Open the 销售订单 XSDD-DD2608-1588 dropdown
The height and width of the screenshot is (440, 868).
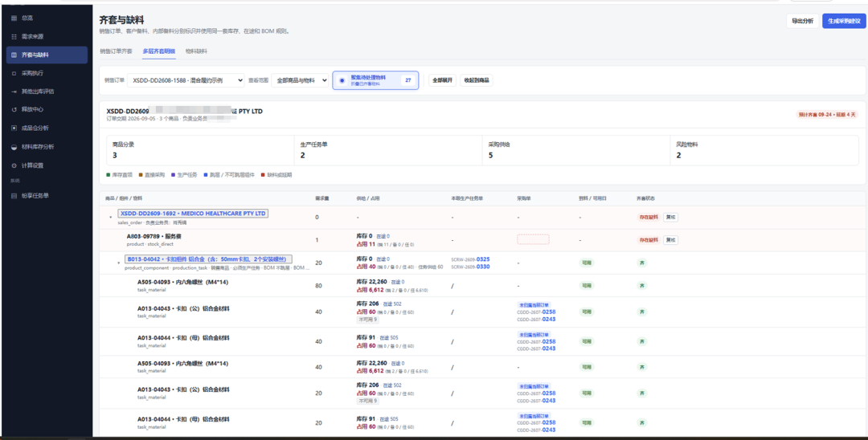click(186, 80)
